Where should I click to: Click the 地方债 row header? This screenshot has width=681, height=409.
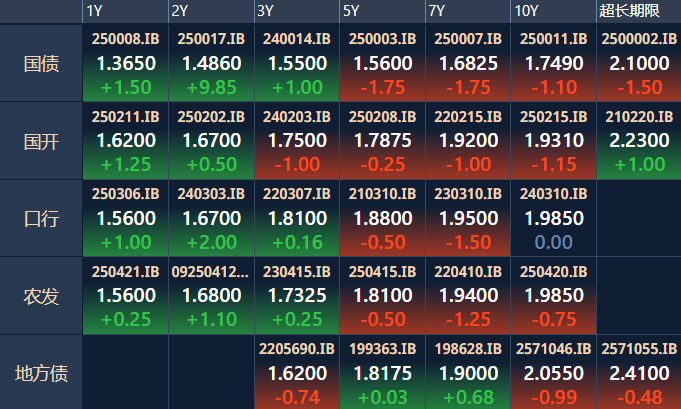coord(41,373)
